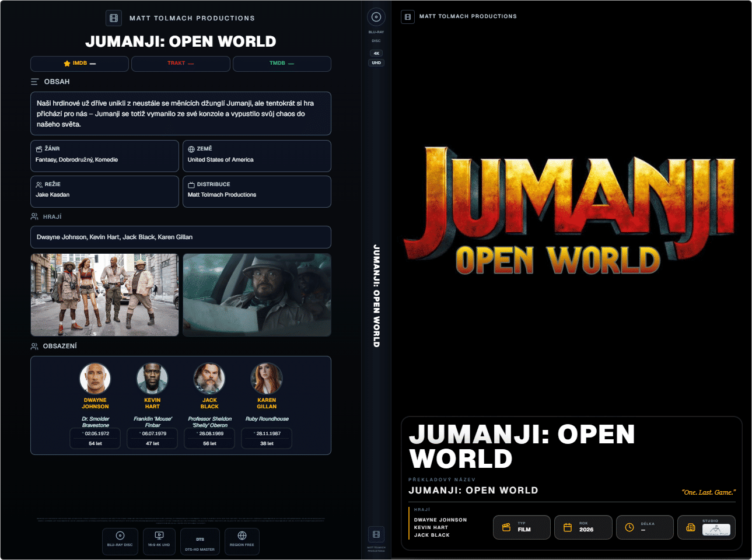This screenshot has width=752, height=560.
Task: Click the DTS-HD MASTER audio badge
Action: point(200,542)
